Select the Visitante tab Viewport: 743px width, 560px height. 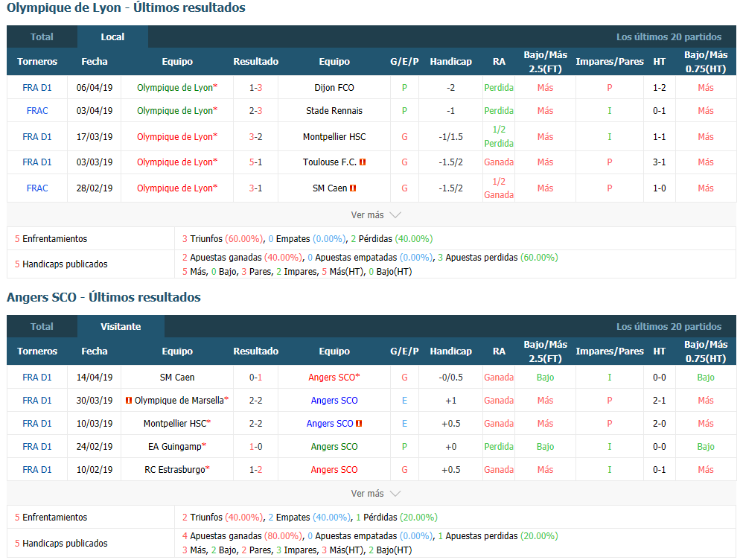(x=121, y=327)
